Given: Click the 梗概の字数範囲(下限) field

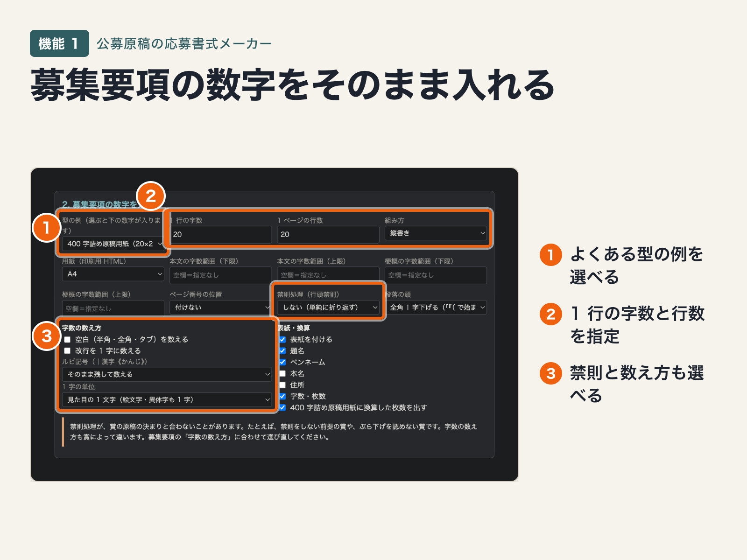Looking at the screenshot, I should (x=436, y=275).
